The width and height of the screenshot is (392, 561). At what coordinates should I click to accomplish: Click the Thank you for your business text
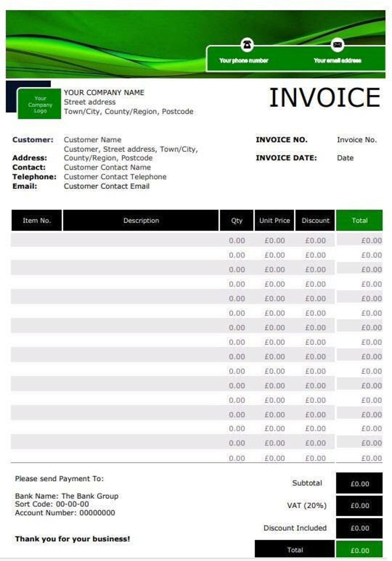[72, 539]
